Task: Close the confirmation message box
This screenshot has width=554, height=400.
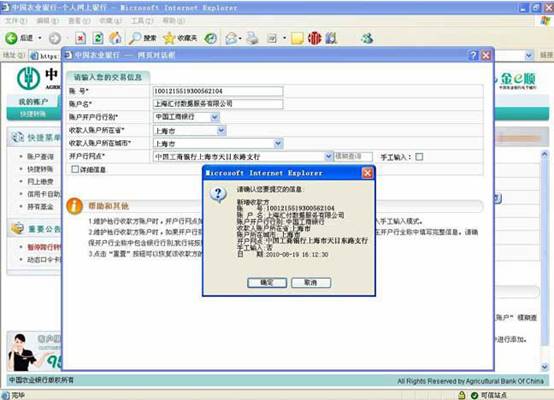Action: click(x=367, y=173)
